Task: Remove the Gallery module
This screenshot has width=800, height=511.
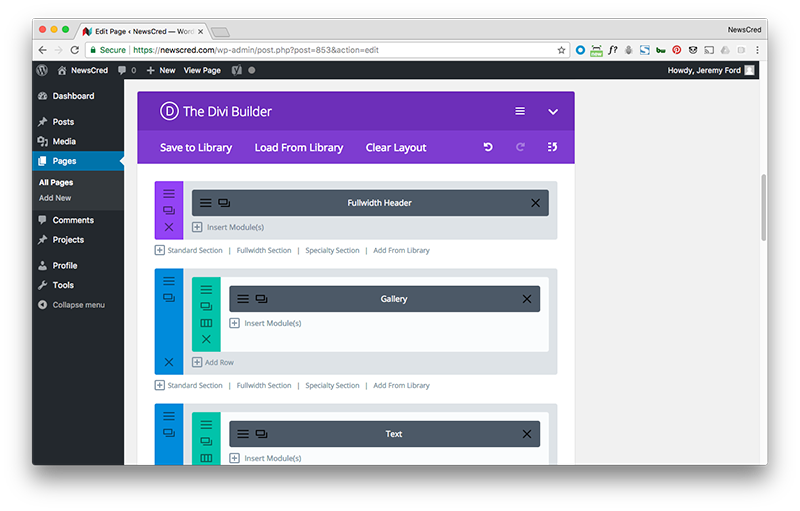Action: (x=527, y=299)
